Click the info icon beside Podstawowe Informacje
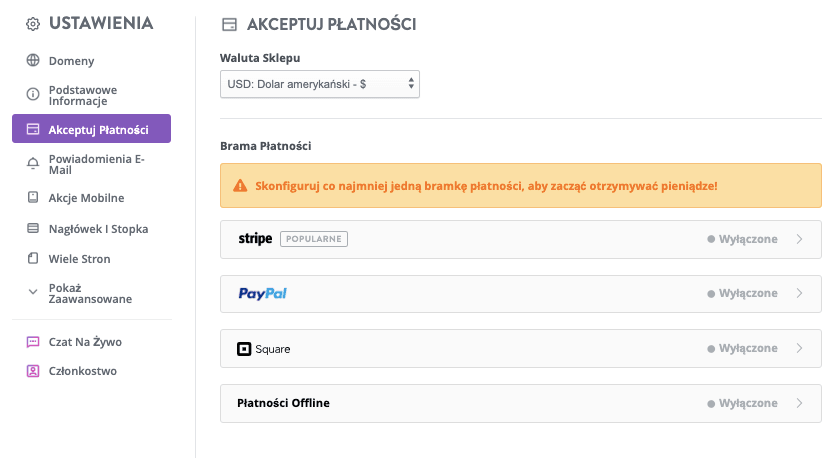 pyautogui.click(x=33, y=95)
